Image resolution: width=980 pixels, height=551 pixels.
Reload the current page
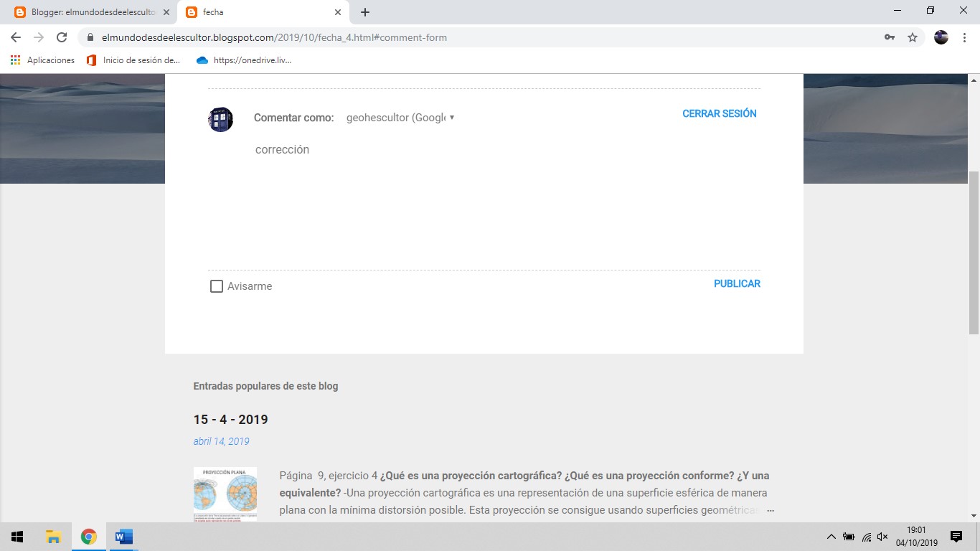[x=62, y=37]
